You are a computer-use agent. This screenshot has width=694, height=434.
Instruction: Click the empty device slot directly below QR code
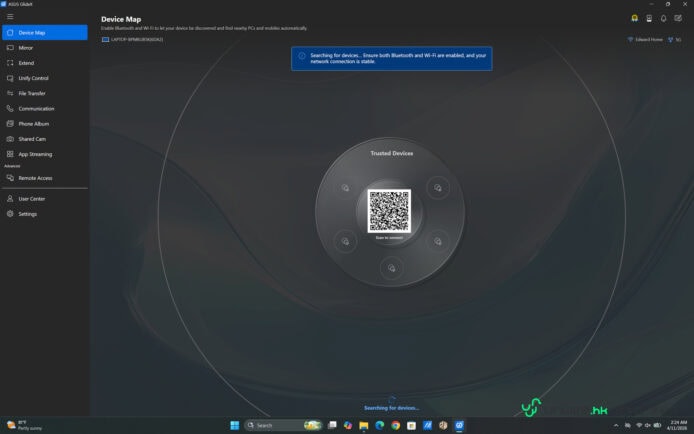391,268
